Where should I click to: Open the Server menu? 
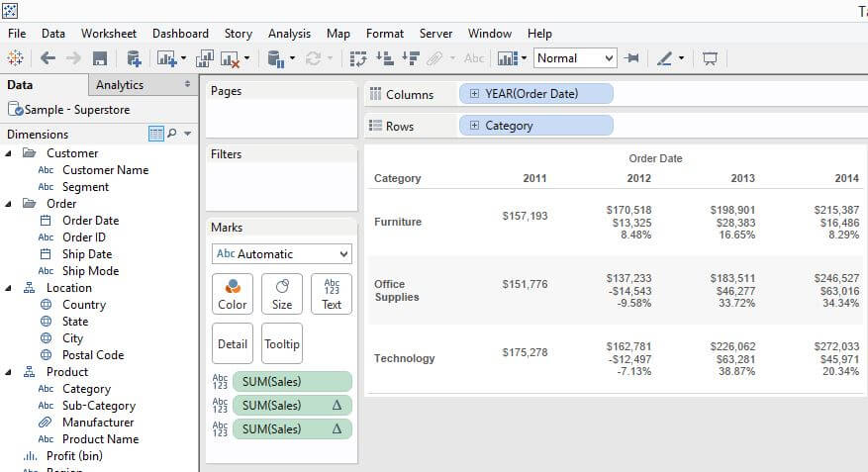pyautogui.click(x=435, y=34)
